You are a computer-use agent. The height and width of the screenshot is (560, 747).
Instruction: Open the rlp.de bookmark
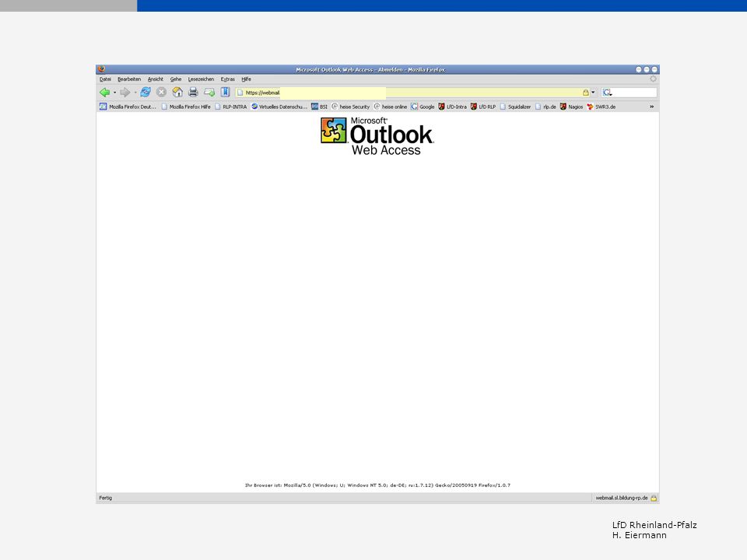point(545,107)
